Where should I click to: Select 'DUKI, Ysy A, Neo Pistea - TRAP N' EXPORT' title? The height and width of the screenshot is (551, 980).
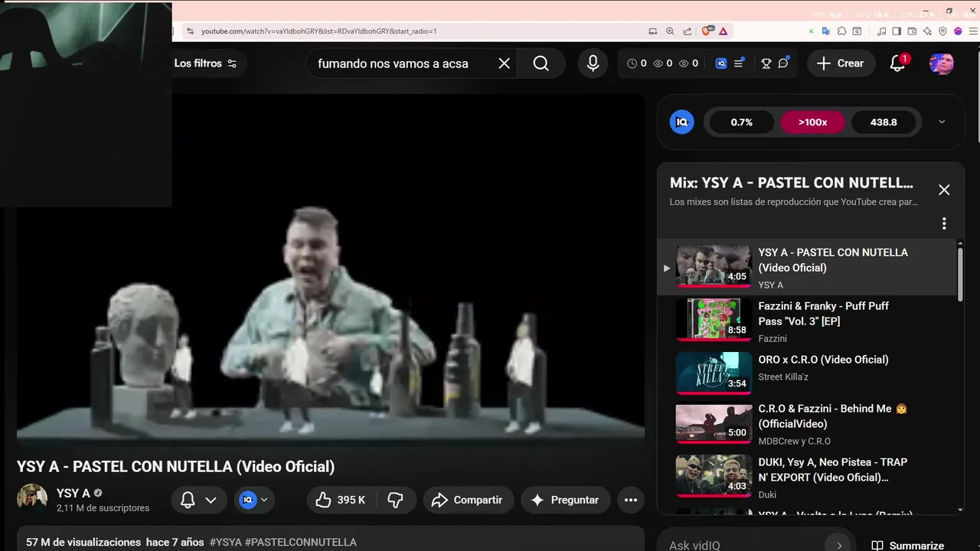coord(832,470)
